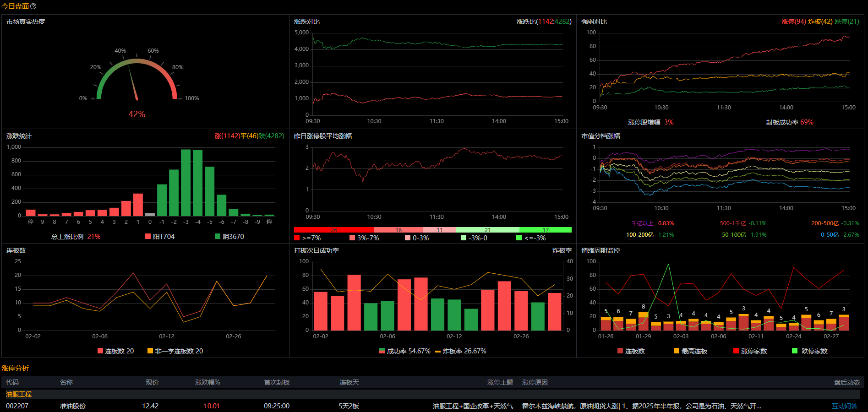Click the 阳1704 red legend marker
The width and height of the screenshot is (868, 412).
click(148, 237)
